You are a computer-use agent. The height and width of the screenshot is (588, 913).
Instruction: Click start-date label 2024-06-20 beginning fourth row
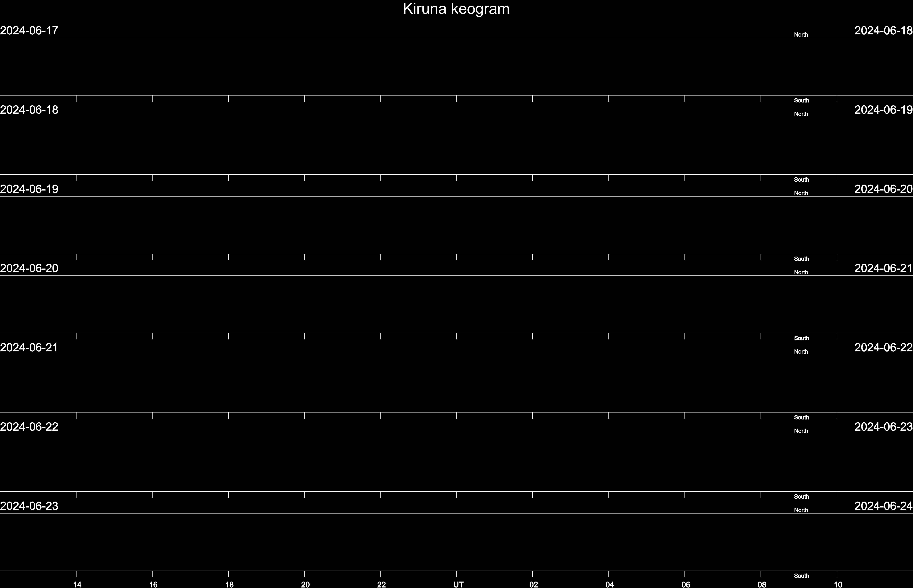click(29, 268)
